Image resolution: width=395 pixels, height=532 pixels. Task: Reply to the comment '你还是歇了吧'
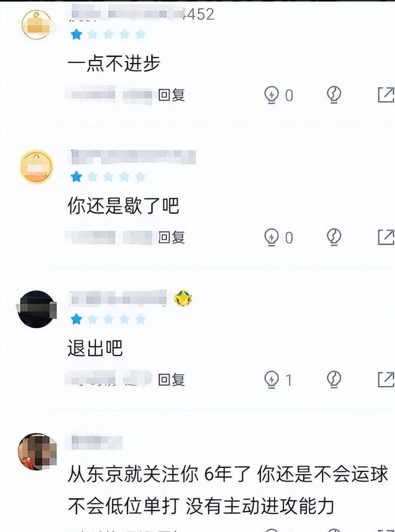coord(171,237)
